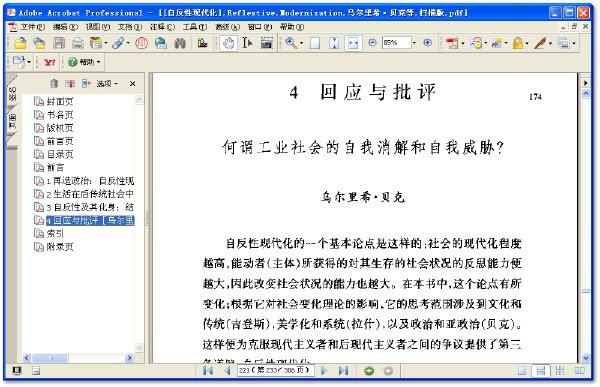This screenshot has width=600, height=387.
Task: Set Continuous page layout in the status bar
Action: pos(541,371)
